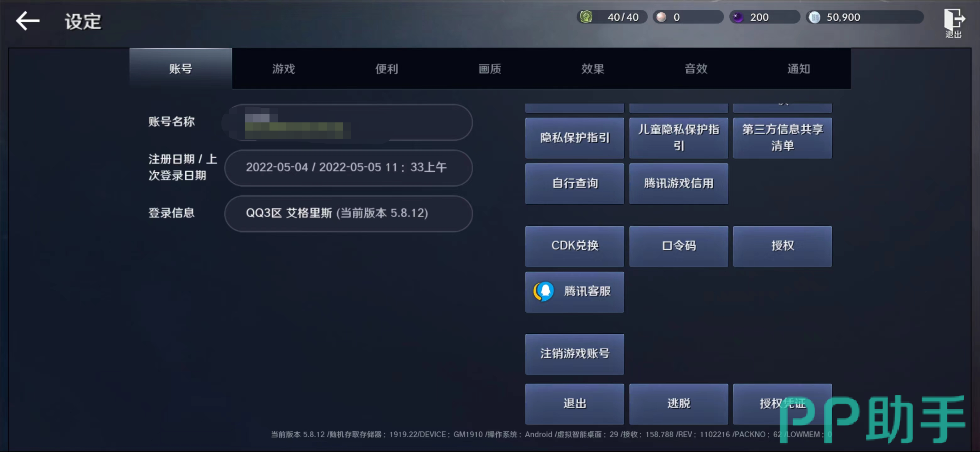Open the 音效 tab
This screenshot has height=452, width=980.
click(696, 69)
